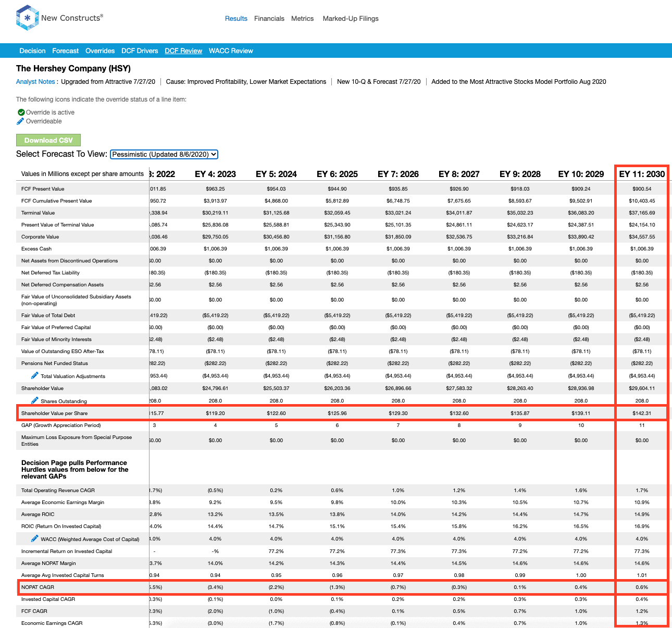Click the Net Deferred Tax Liability label
The height and width of the screenshot is (628, 672).
[51, 272]
